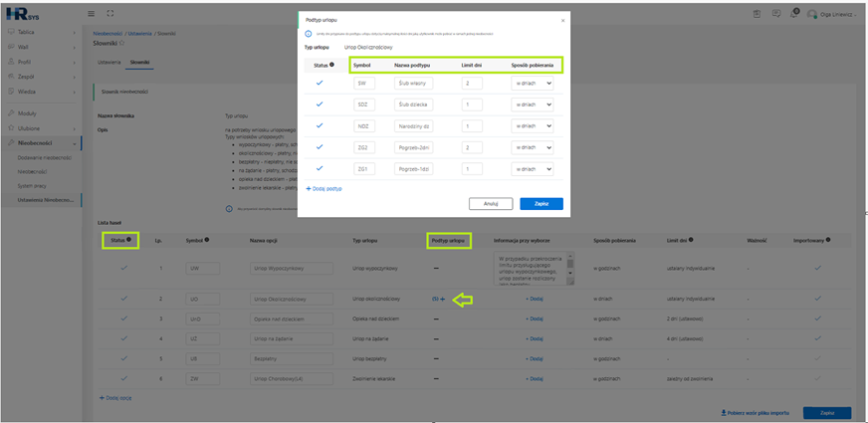
Task: Click Importowany column info icon
Action: (828, 240)
